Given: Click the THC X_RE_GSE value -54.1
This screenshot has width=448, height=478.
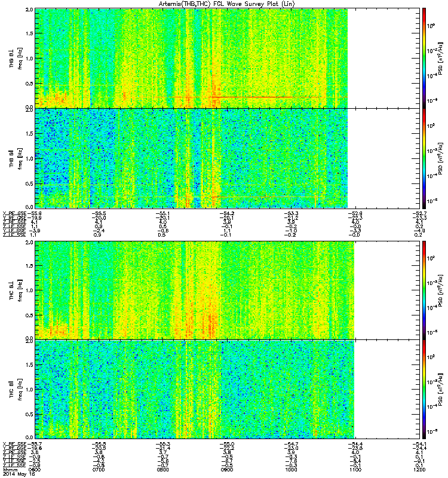Looking at the screenshot, I should [419, 444].
